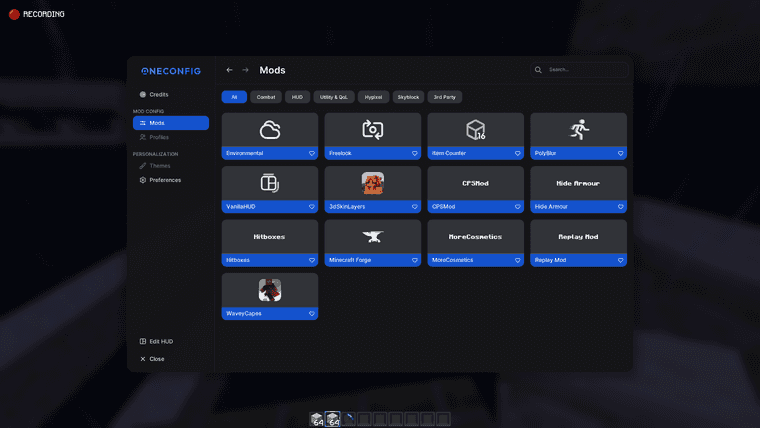Select the third hotbar slot item
This screenshot has height=428, width=760.
point(348,419)
